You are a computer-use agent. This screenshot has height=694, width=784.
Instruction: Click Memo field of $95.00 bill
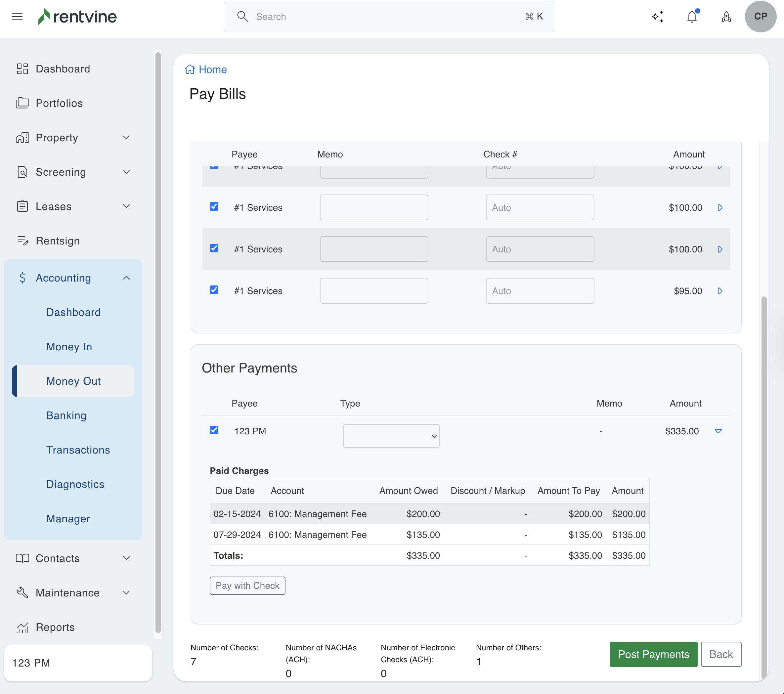coord(373,291)
